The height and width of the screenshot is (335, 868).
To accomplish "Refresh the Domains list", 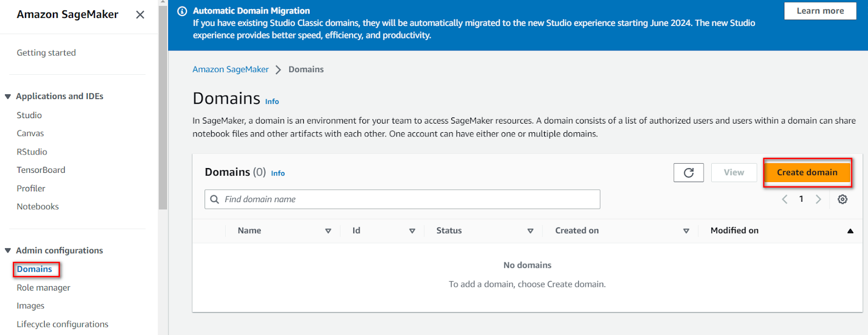I will pyautogui.click(x=688, y=172).
